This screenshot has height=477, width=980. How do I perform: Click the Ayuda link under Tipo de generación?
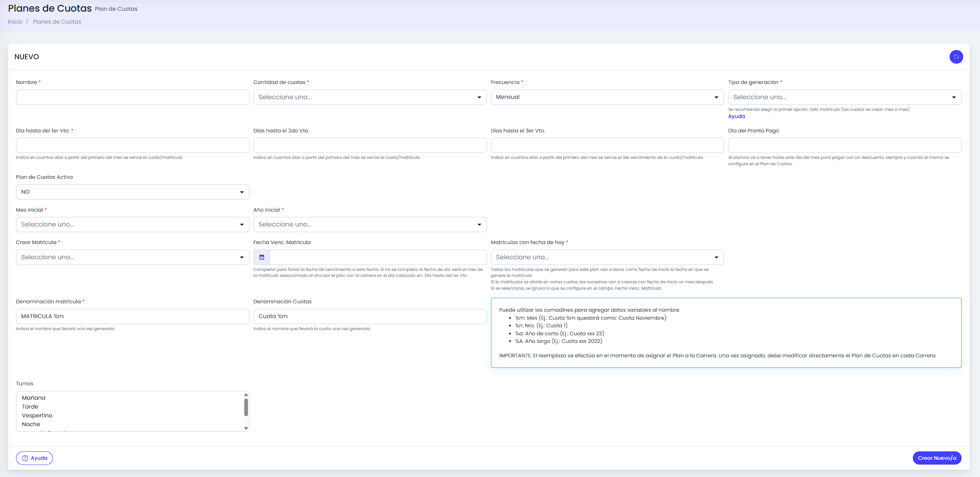736,116
